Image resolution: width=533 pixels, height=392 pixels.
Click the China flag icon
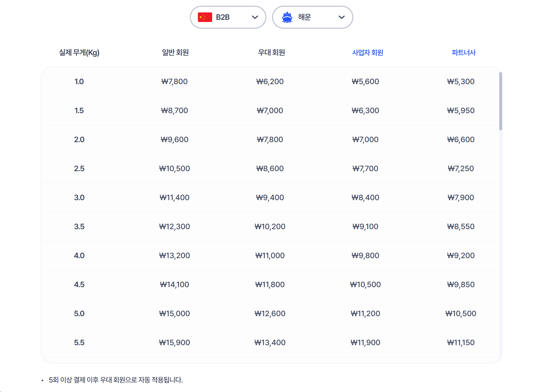click(205, 17)
